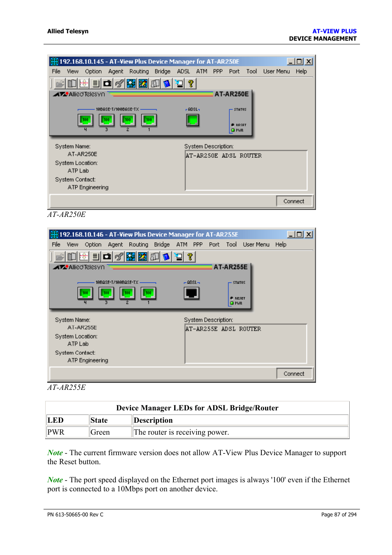The width and height of the screenshot is (392, 555).
Task: Open the Bridge menu in AT-AR255E window
Action: (x=162, y=244)
